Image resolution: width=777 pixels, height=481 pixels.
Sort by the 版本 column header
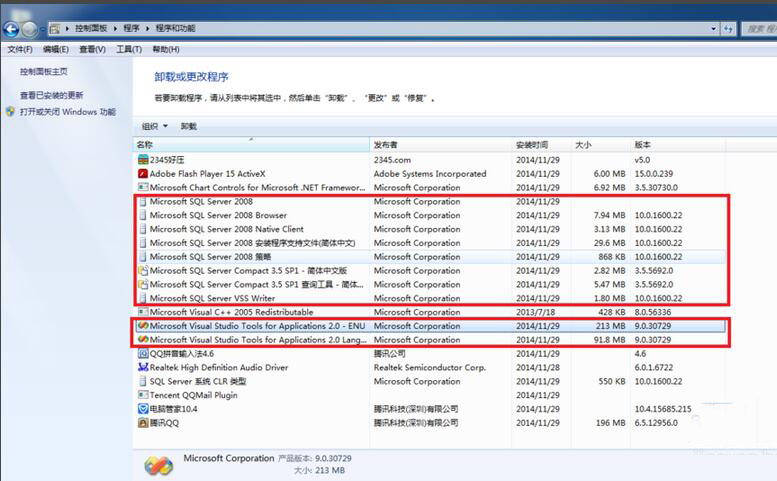678,145
